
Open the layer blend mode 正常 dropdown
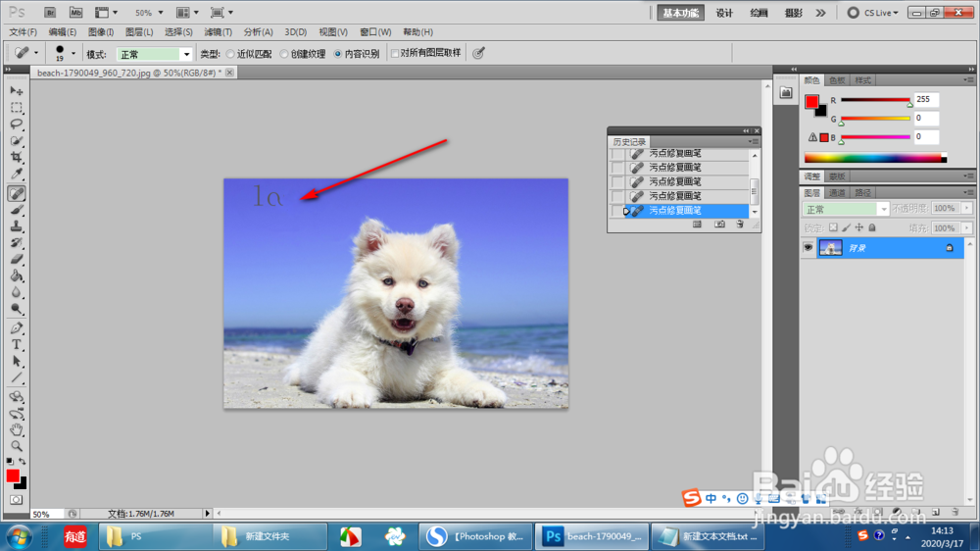coord(846,209)
